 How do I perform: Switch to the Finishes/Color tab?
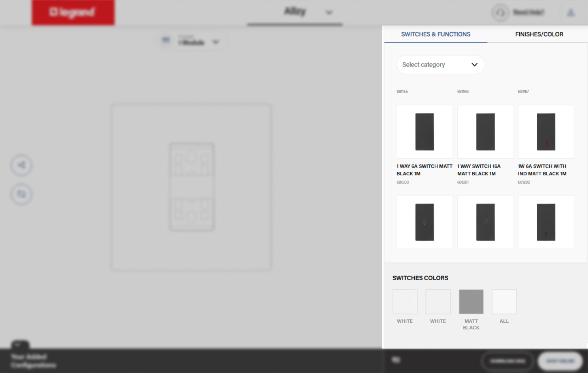pyautogui.click(x=539, y=34)
